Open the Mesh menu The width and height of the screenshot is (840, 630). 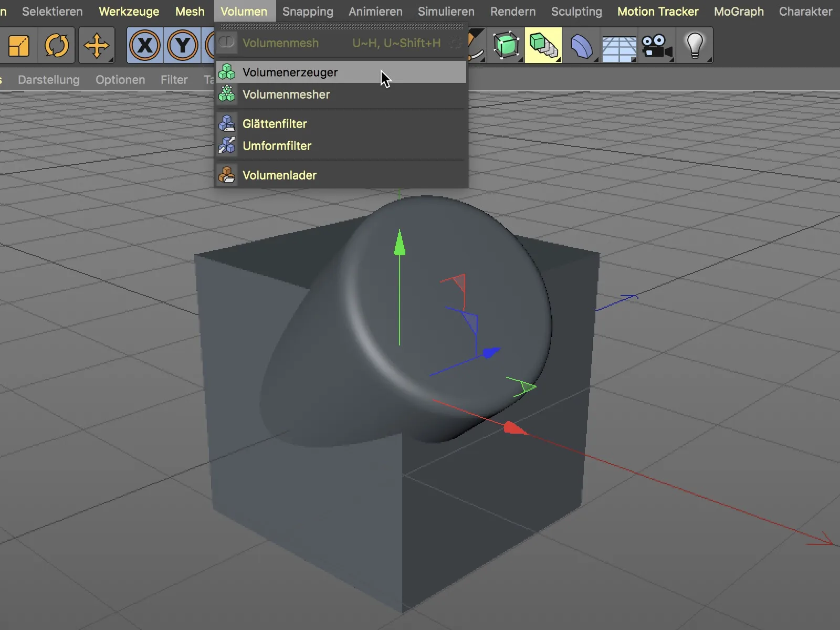coord(190,12)
